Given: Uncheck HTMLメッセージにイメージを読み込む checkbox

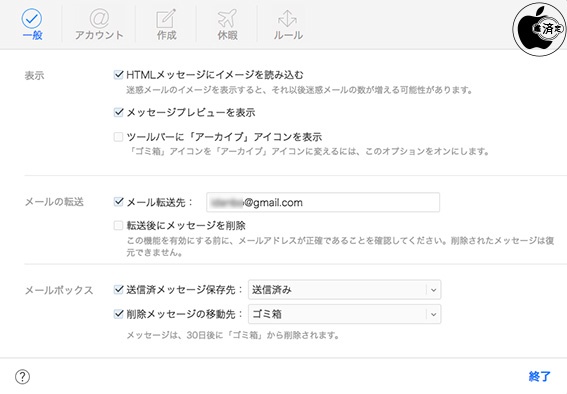Looking at the screenshot, I should (119, 75).
